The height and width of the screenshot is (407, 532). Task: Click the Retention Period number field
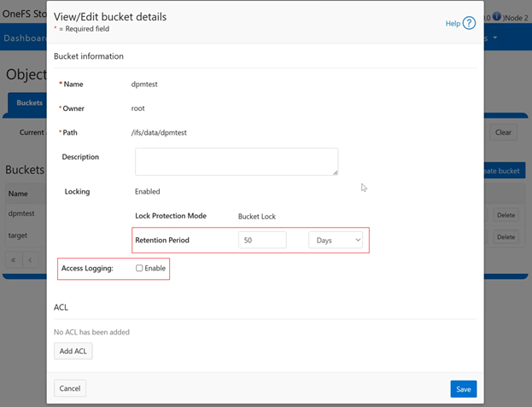261,241
